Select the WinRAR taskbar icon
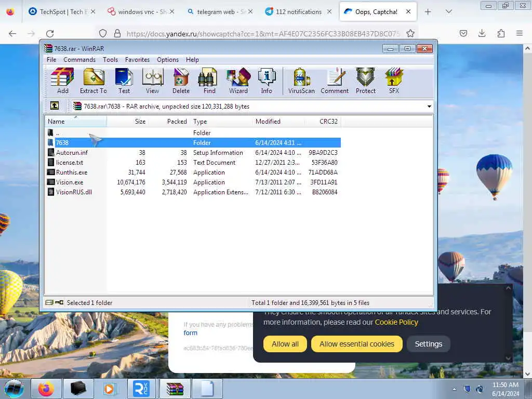This screenshot has height=399, width=532. (175, 389)
